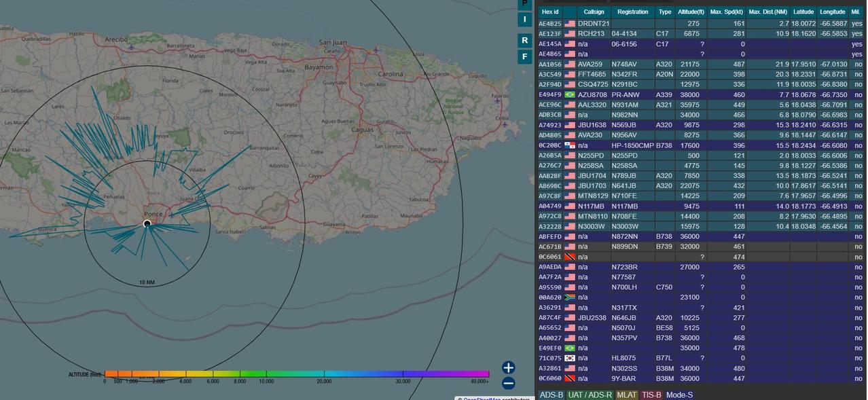Sort by Max. Dist.(NM) column
868x400 pixels.
[767, 12]
